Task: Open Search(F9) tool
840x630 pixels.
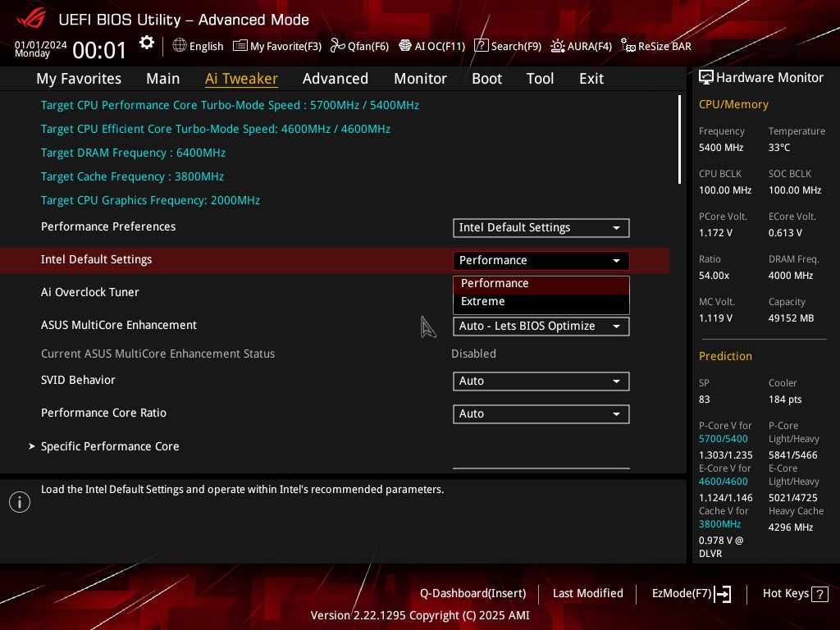Action: click(508, 46)
